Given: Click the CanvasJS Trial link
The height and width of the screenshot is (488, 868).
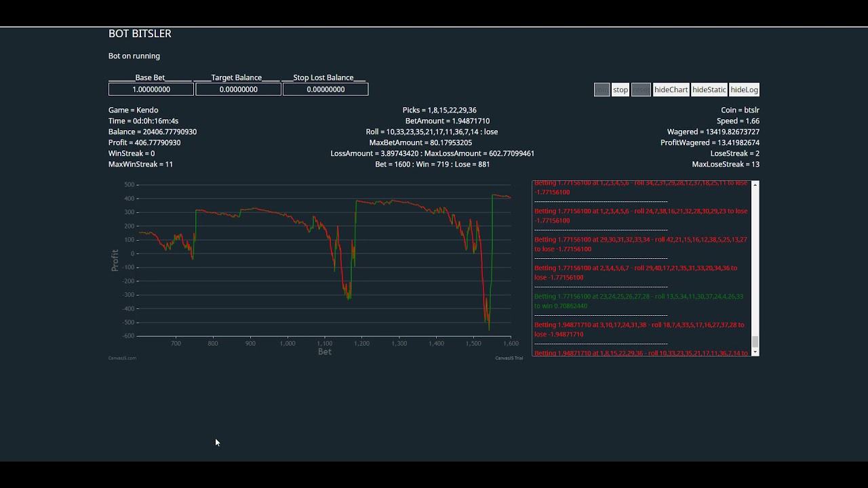Looking at the screenshot, I should [x=509, y=358].
